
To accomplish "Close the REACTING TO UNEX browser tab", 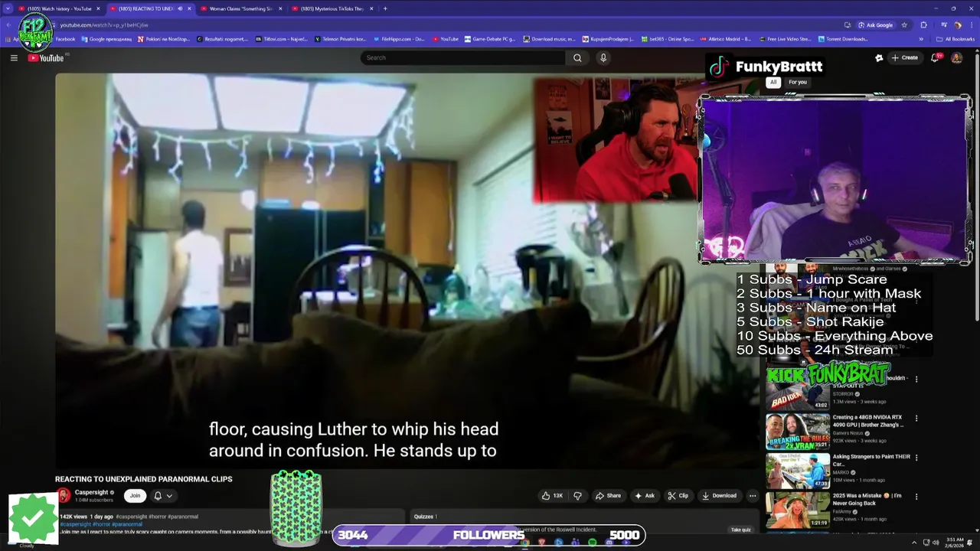I will [189, 8].
